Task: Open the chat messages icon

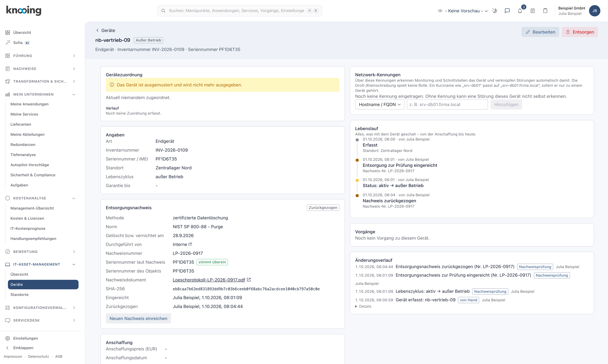Action: (507, 11)
